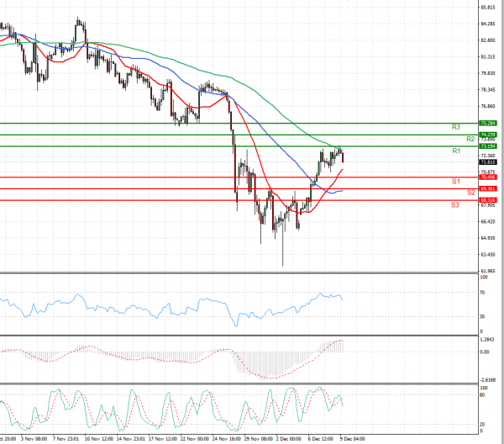Click the 81.315 price axis value
504x444 pixels.
(487, 57)
